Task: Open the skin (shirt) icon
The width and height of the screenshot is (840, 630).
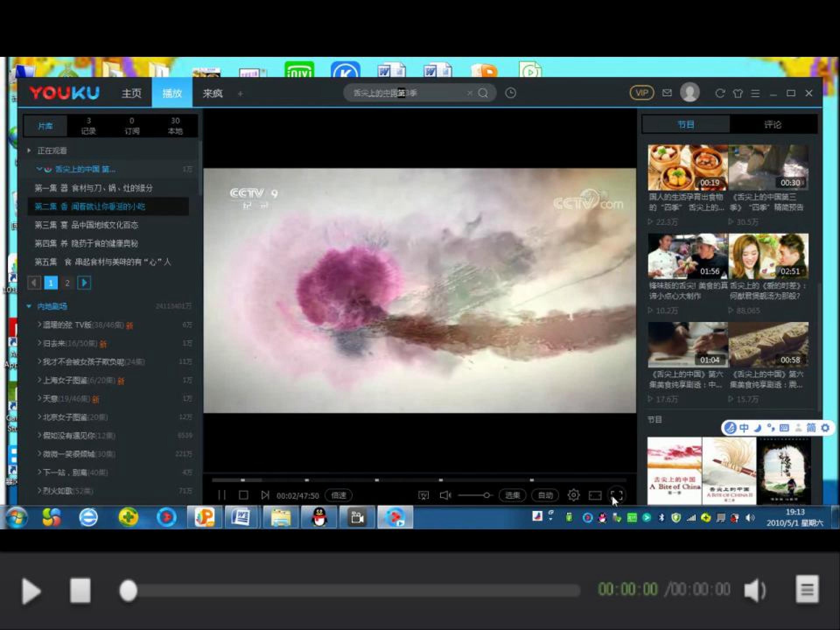Action: pyautogui.click(x=738, y=93)
